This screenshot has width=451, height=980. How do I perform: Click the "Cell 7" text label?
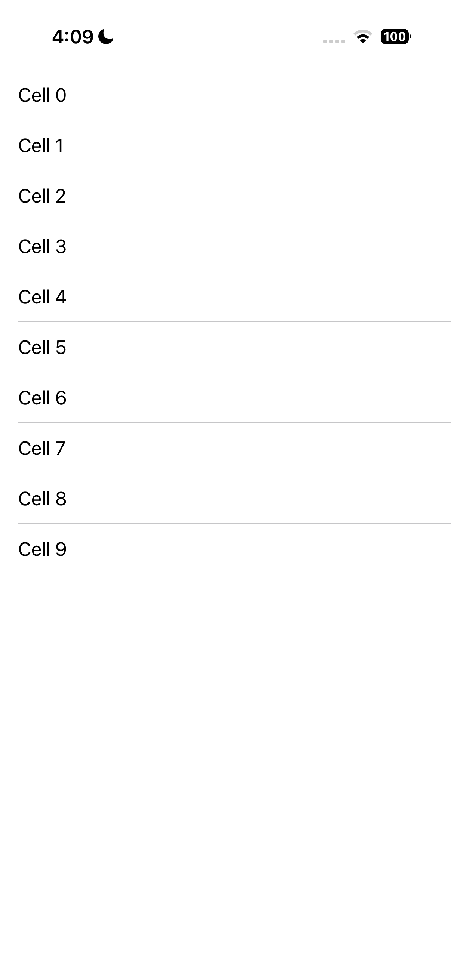(42, 448)
